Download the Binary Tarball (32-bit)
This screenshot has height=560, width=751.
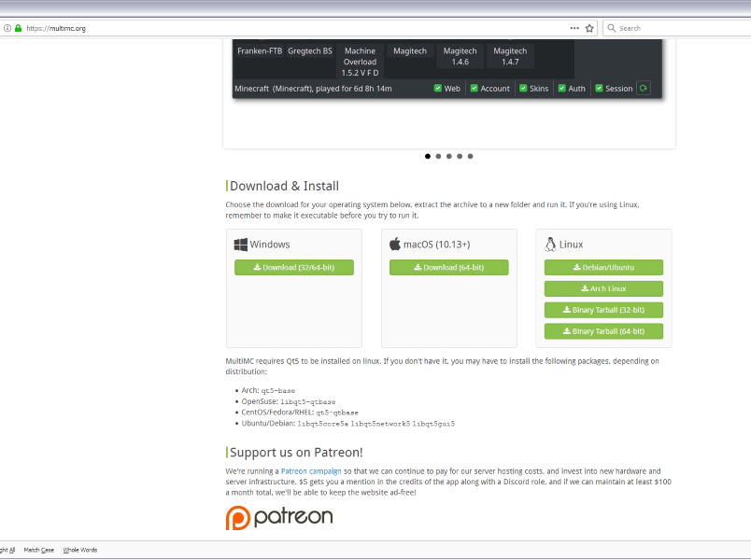coord(603,310)
